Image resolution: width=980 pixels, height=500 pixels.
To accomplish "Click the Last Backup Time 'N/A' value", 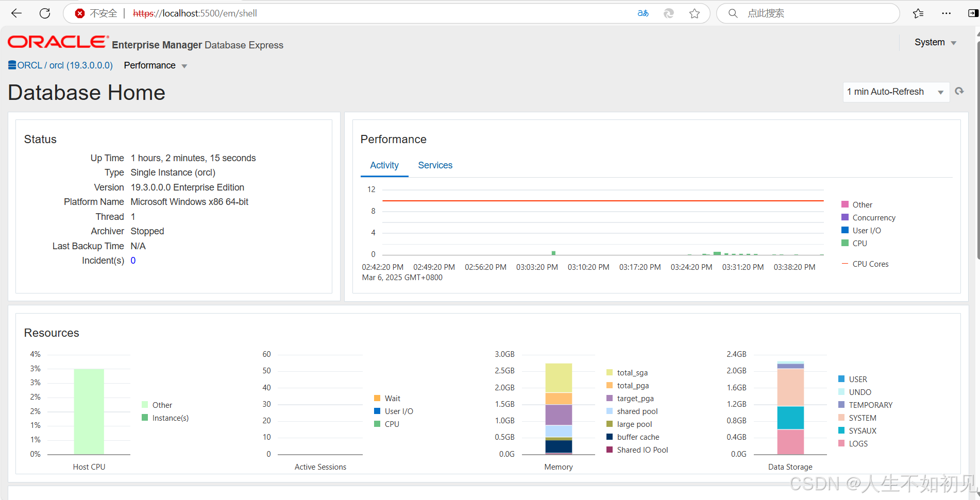I will pyautogui.click(x=138, y=246).
